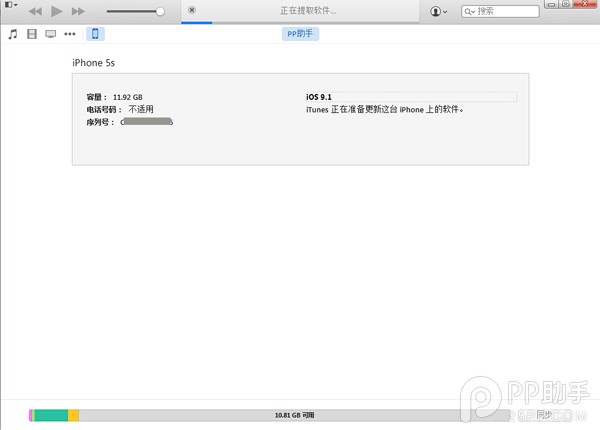Open the account user dropdown
The width and height of the screenshot is (600, 430).
point(439,11)
